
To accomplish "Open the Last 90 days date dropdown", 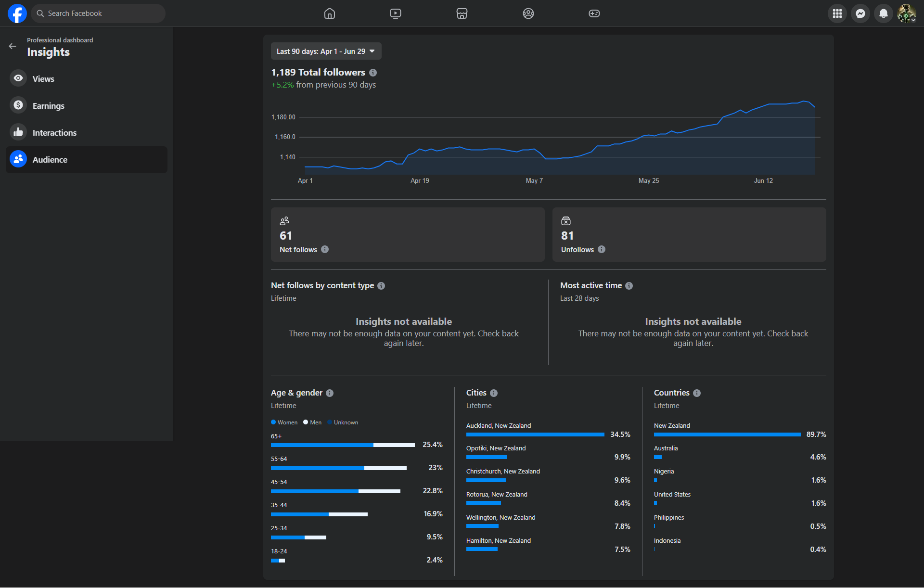I will click(326, 51).
